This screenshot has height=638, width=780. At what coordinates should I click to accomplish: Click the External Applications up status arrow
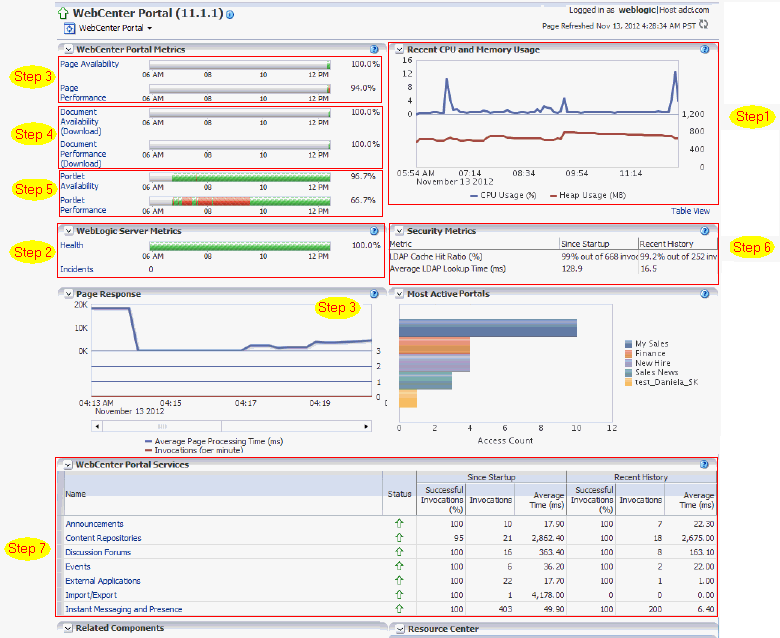tap(399, 580)
